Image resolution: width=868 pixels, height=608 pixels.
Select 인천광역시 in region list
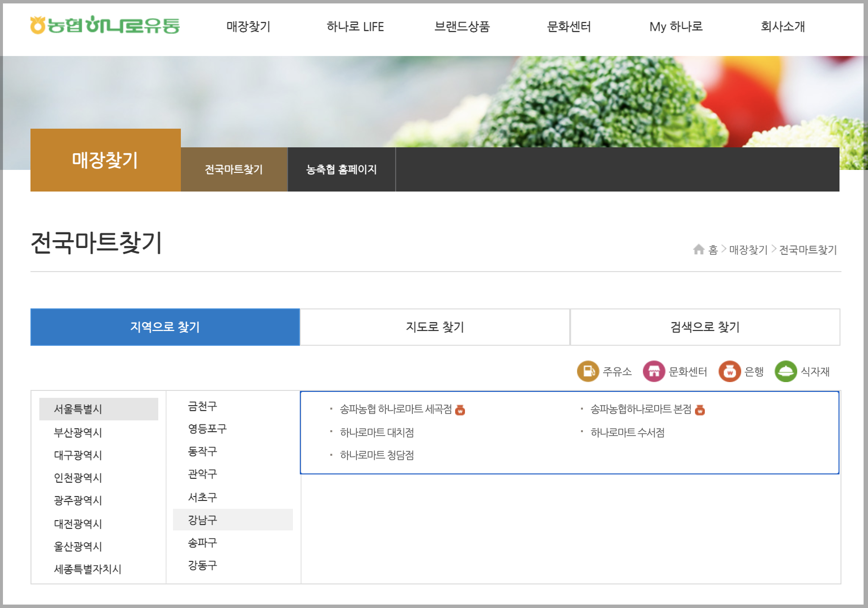(78, 478)
